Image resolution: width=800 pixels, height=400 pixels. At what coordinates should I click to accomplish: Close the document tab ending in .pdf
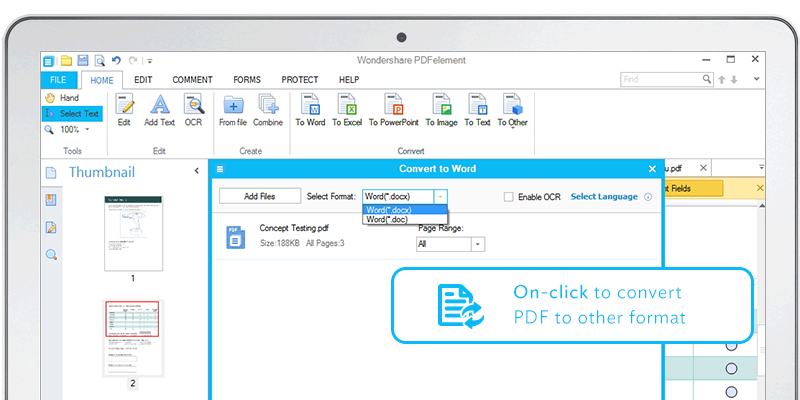pos(703,168)
